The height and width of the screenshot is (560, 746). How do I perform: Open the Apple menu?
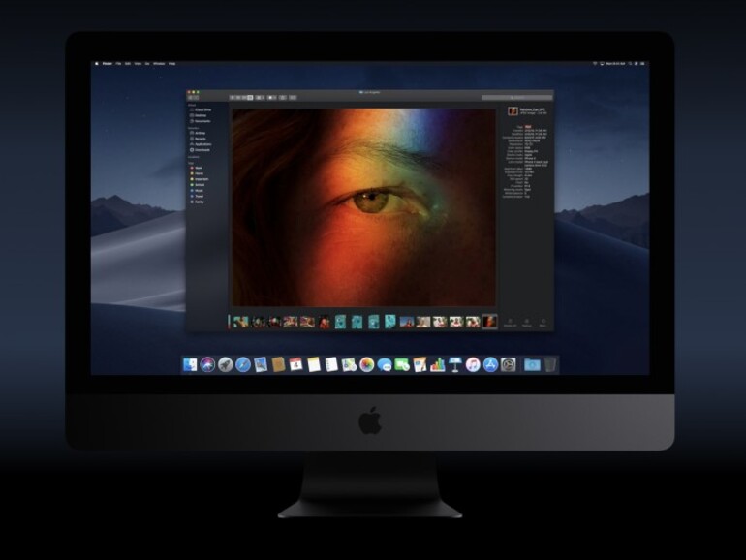97,63
